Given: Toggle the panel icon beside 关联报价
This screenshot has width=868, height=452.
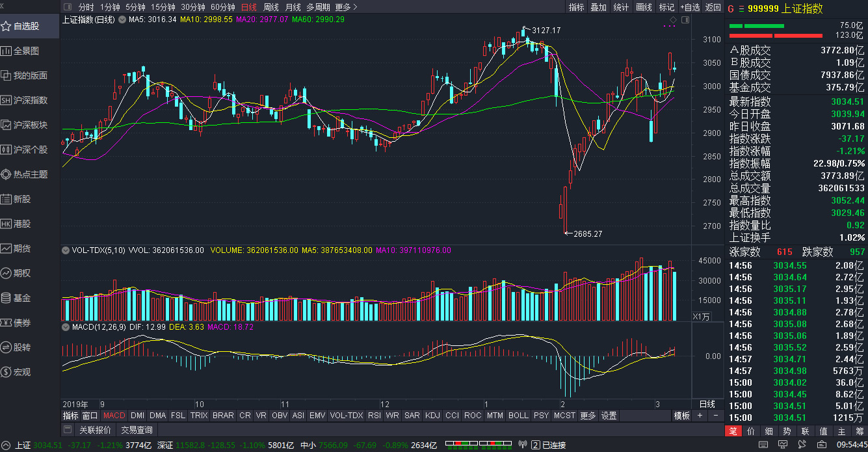Looking at the screenshot, I should [68, 430].
